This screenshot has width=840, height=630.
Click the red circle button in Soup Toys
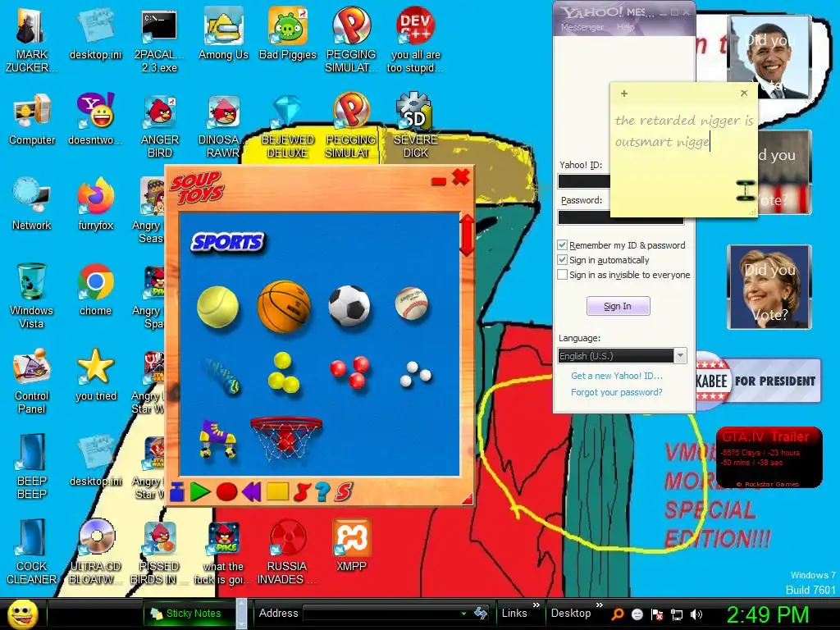tap(226, 492)
